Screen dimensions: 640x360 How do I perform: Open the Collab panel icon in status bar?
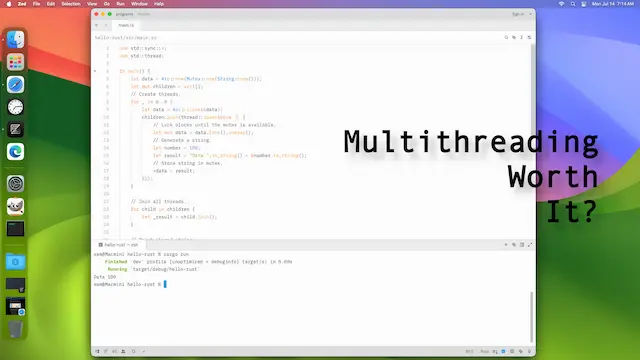point(123,351)
